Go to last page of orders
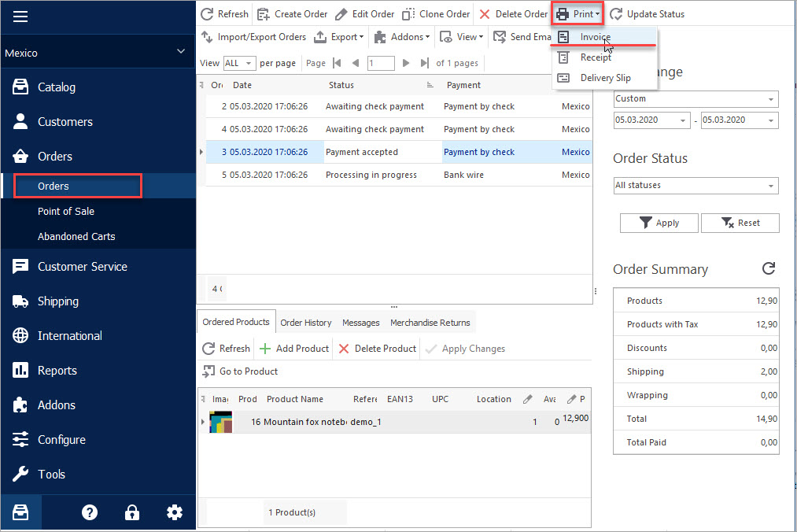 click(x=424, y=63)
